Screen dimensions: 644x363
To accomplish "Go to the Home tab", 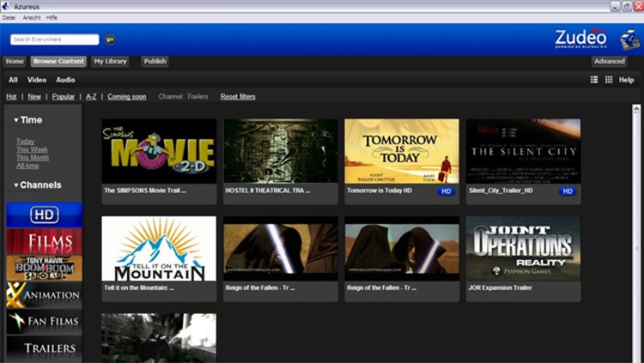I will (15, 61).
